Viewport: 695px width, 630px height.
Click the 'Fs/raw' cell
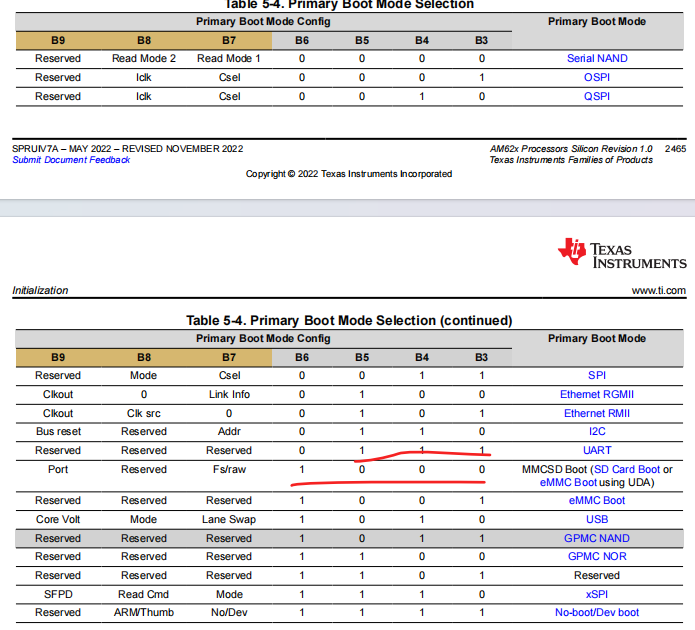click(x=229, y=470)
